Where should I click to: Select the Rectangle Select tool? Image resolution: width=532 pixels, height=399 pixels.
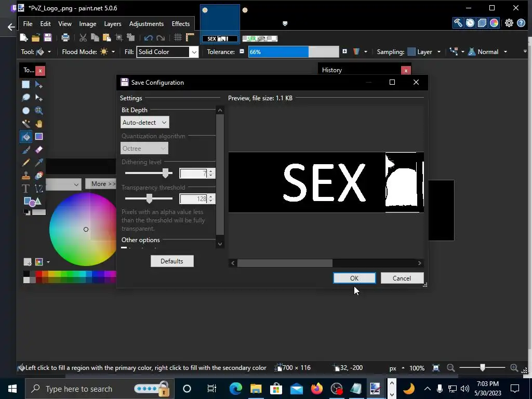click(x=26, y=85)
